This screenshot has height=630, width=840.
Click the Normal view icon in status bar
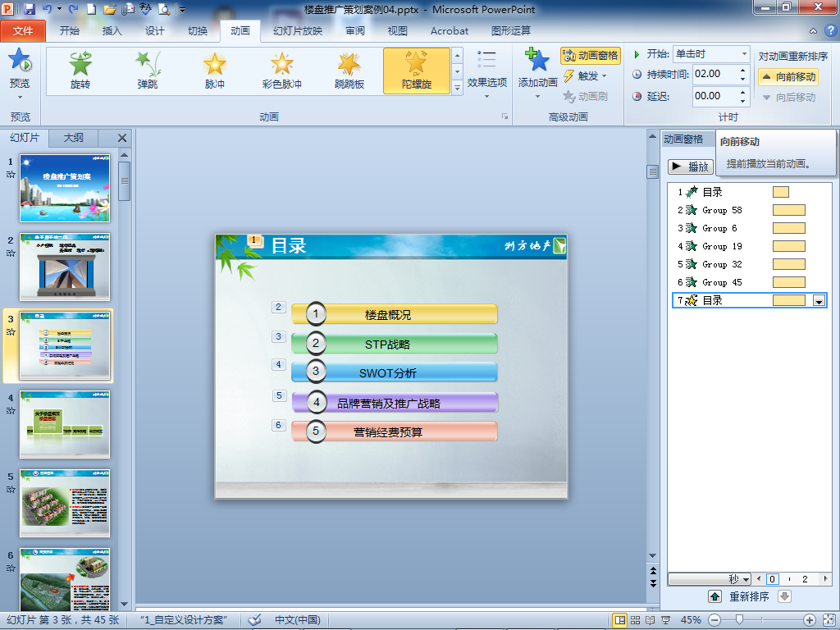coord(620,620)
